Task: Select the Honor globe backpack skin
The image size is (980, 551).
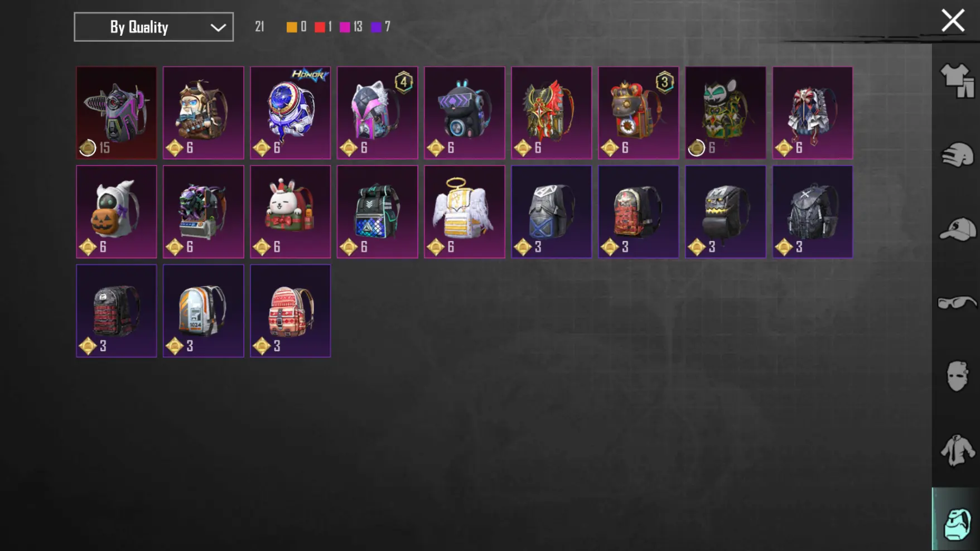Action: (x=290, y=113)
